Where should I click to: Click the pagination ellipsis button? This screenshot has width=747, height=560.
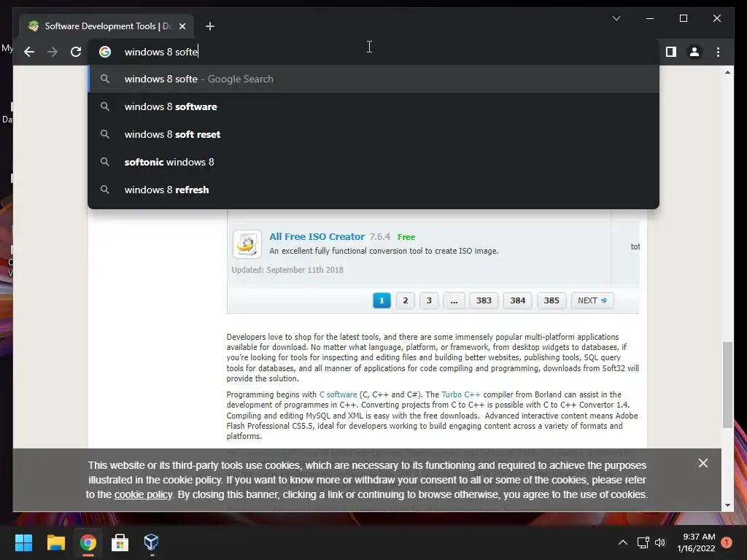point(454,300)
